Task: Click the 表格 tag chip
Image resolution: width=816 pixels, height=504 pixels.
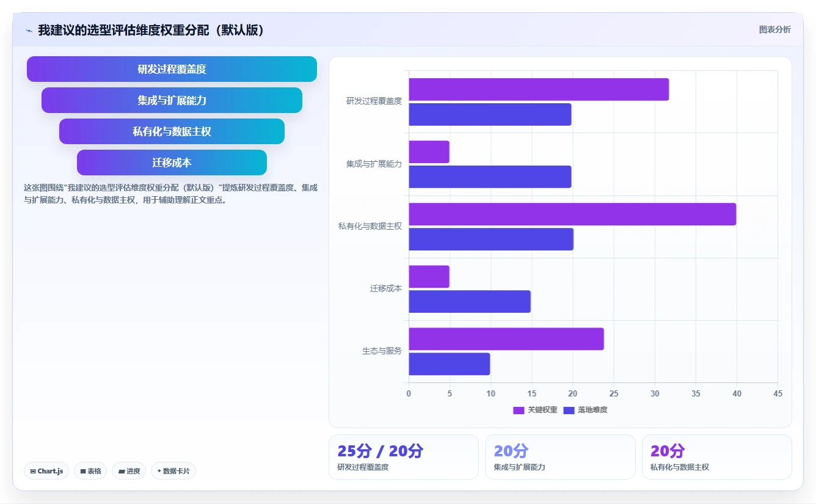Action: click(90, 471)
